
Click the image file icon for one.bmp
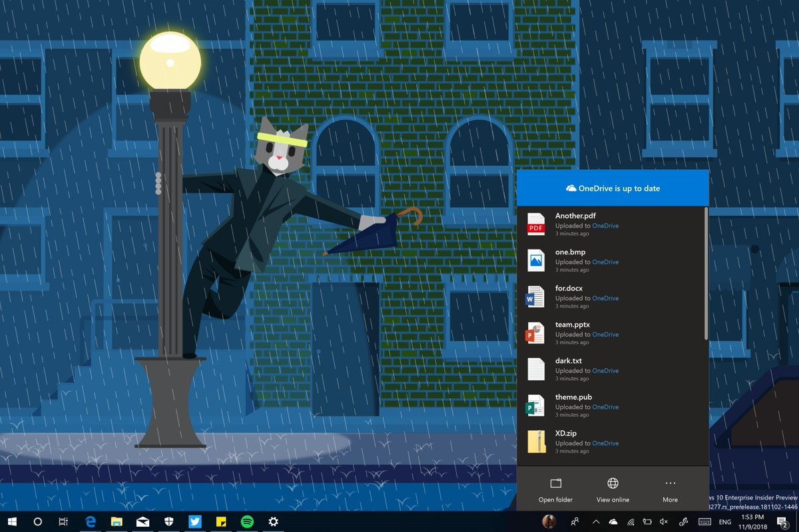pyautogui.click(x=536, y=260)
